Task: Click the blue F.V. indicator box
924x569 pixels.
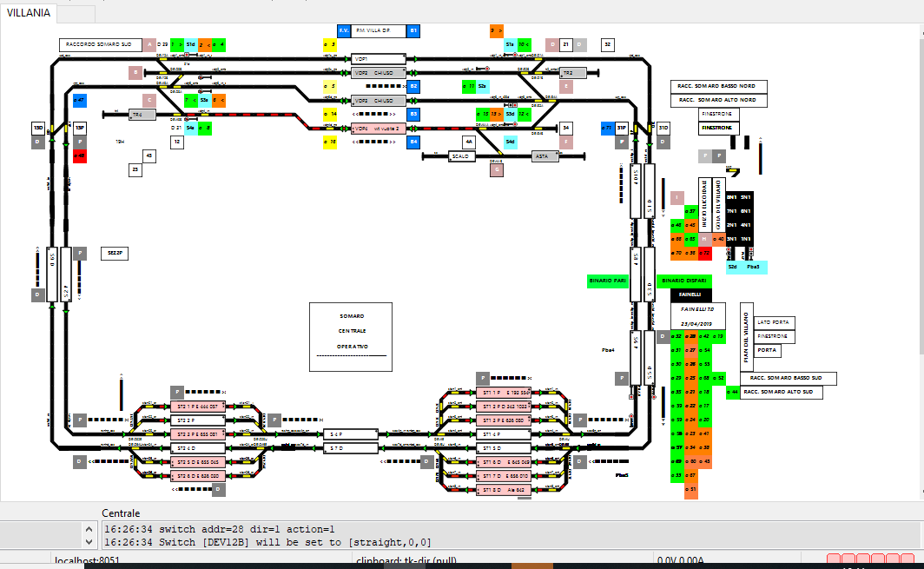Action: point(344,30)
